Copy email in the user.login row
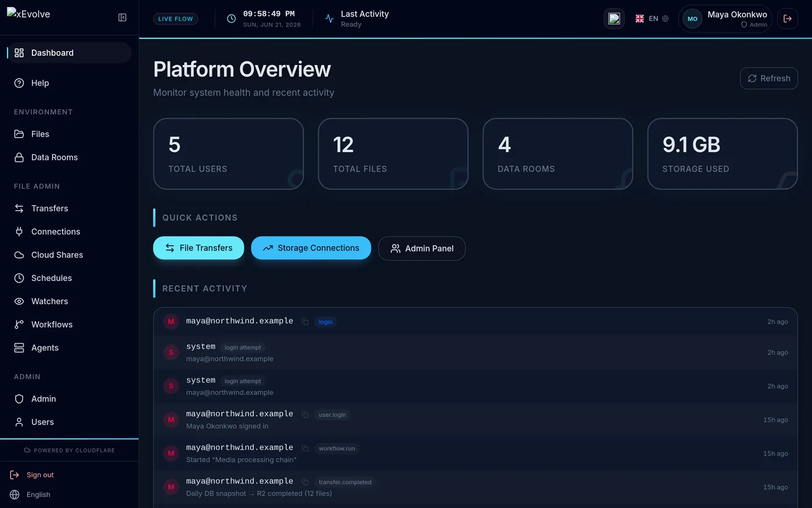This screenshot has height=508, width=812. [x=305, y=415]
